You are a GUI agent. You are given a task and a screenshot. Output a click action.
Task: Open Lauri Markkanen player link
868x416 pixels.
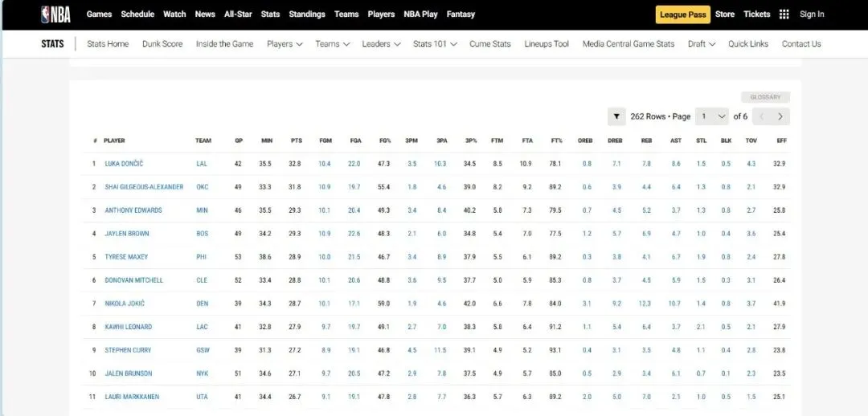pos(132,397)
